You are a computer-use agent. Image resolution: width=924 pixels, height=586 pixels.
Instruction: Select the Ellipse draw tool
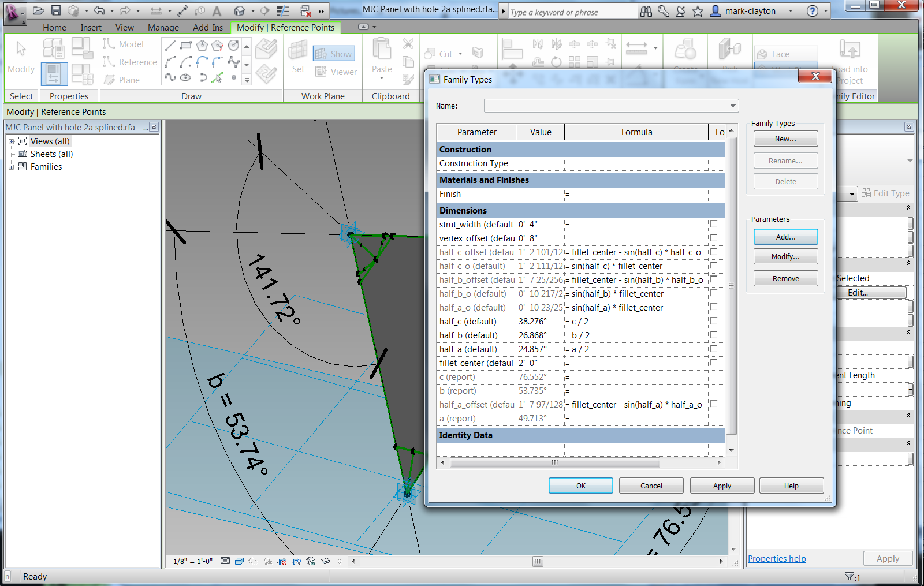tap(186, 77)
